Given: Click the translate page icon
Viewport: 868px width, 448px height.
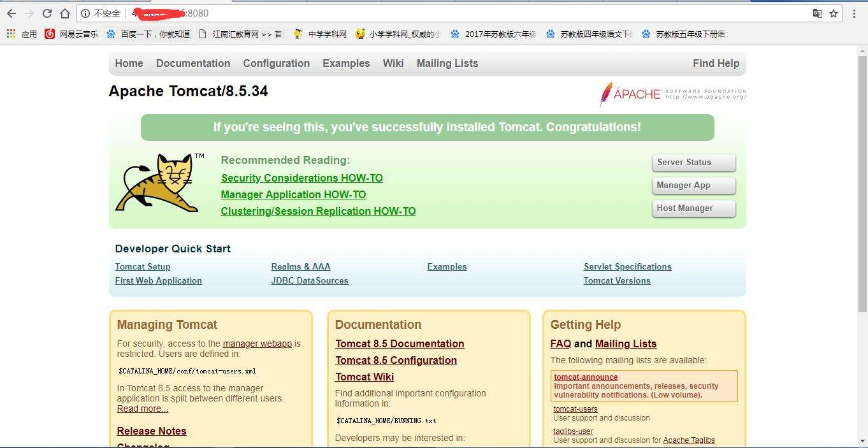Looking at the screenshot, I should pyautogui.click(x=817, y=13).
